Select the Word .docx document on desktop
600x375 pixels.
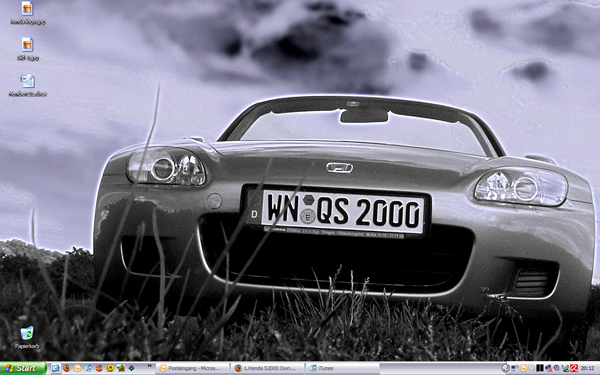tap(28, 85)
